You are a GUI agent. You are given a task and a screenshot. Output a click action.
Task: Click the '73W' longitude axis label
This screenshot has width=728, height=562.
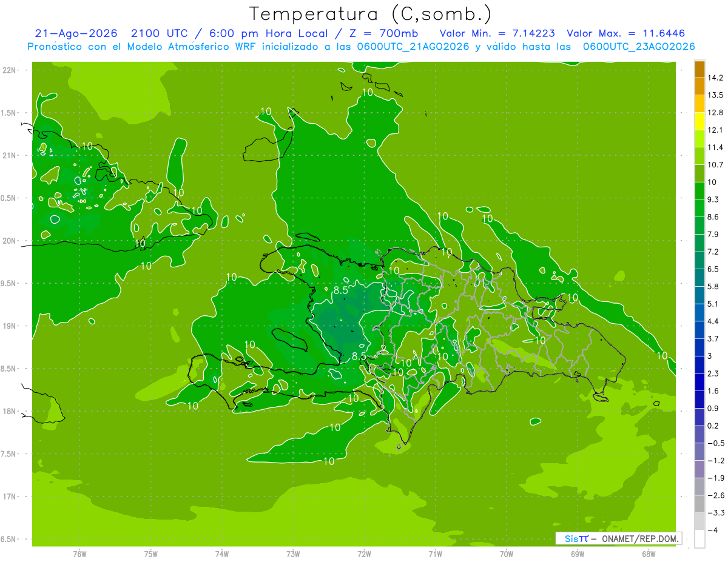[x=293, y=554]
